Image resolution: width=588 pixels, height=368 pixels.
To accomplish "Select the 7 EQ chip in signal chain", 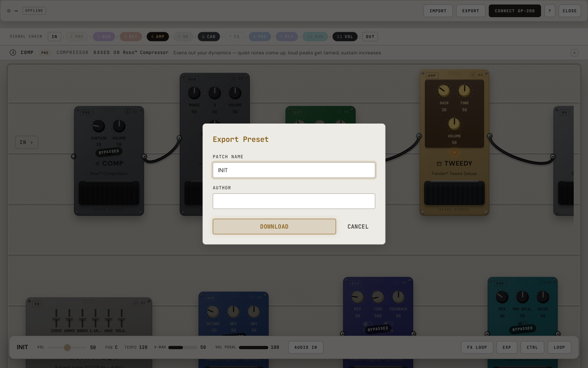I will pyautogui.click(x=234, y=37).
